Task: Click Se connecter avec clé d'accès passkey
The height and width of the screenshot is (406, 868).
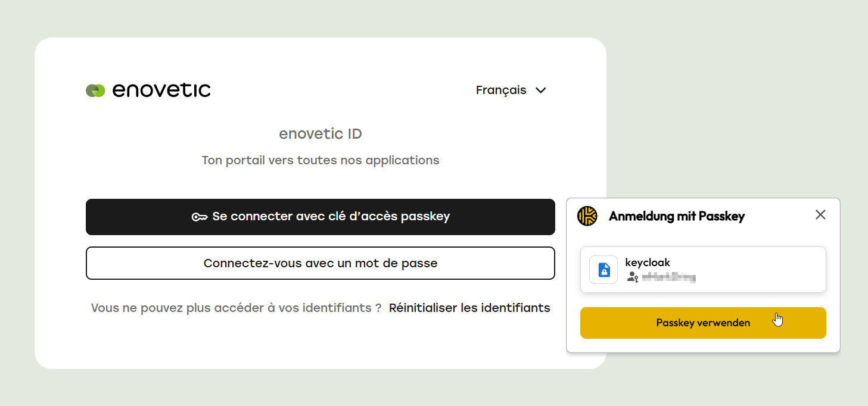Action: point(321,217)
